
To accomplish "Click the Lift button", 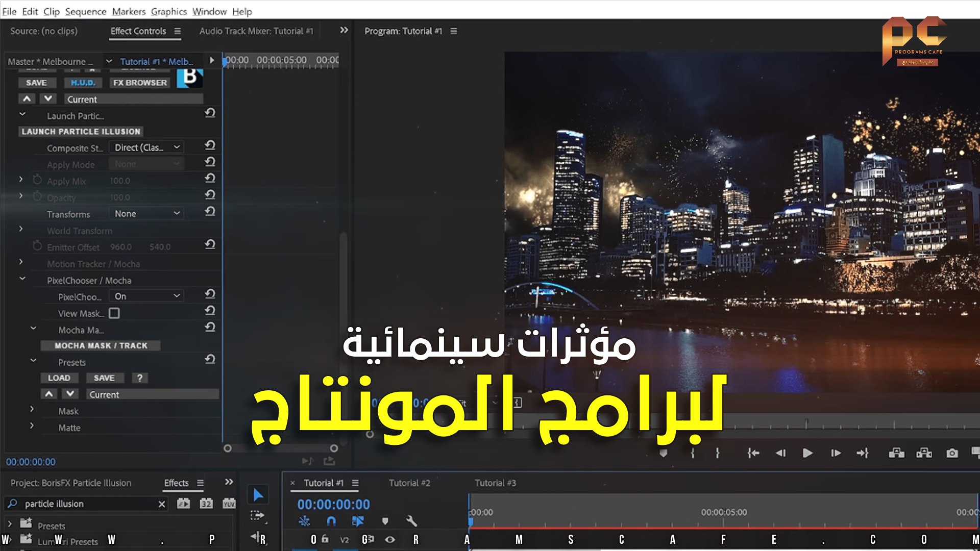I will (x=896, y=453).
